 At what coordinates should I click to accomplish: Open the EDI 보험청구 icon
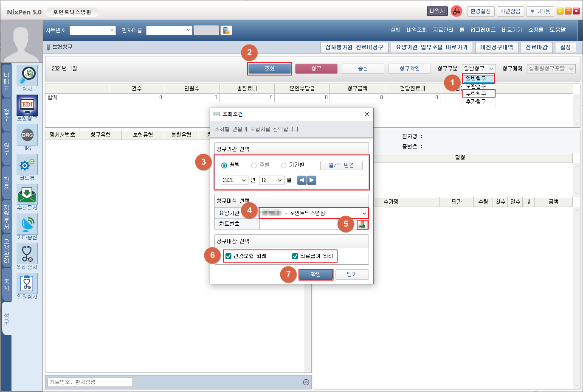click(x=27, y=105)
